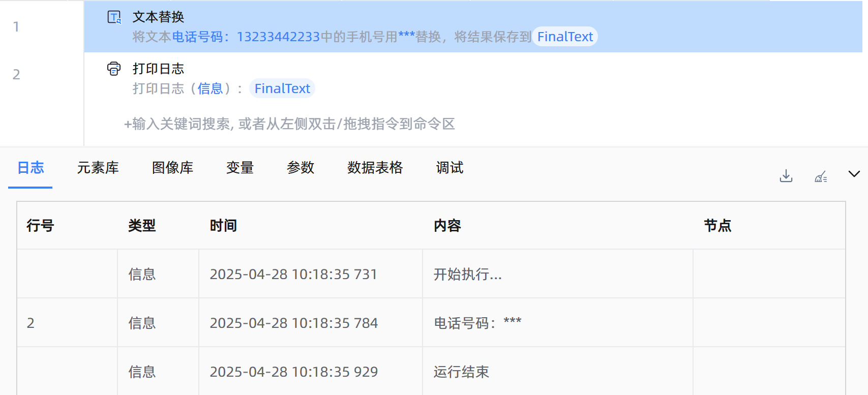Click FinalText variable in print log step

pos(282,88)
